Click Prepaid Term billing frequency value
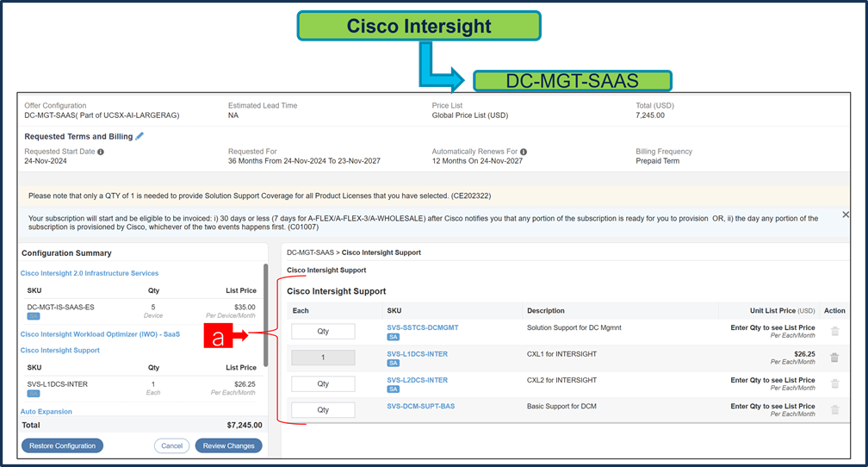The width and height of the screenshot is (868, 467). pyautogui.click(x=657, y=160)
